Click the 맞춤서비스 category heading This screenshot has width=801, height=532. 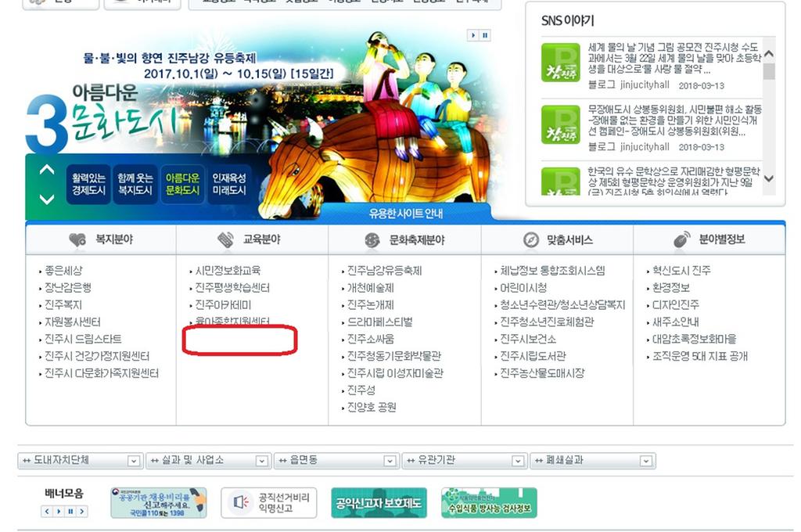pos(558,239)
